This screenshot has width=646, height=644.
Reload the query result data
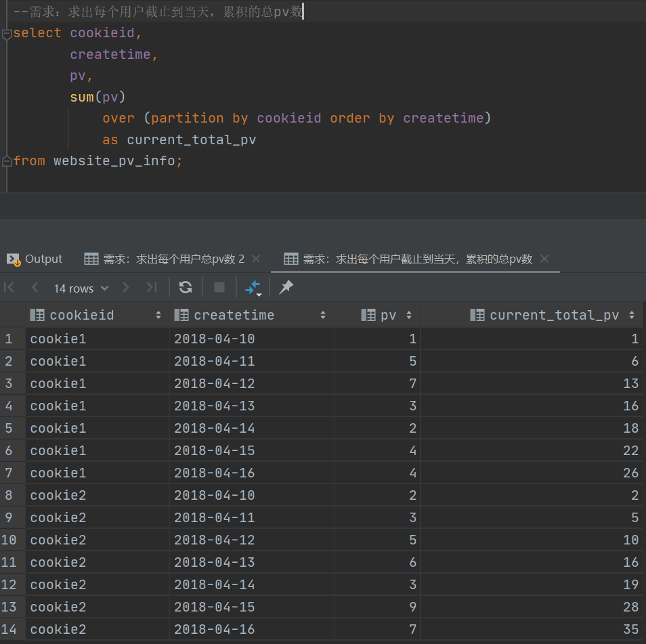[186, 287]
